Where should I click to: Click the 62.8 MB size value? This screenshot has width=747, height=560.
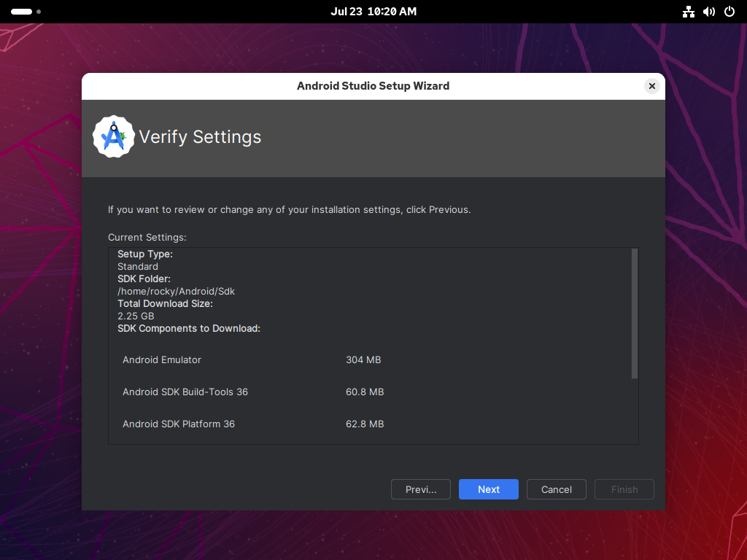point(365,424)
